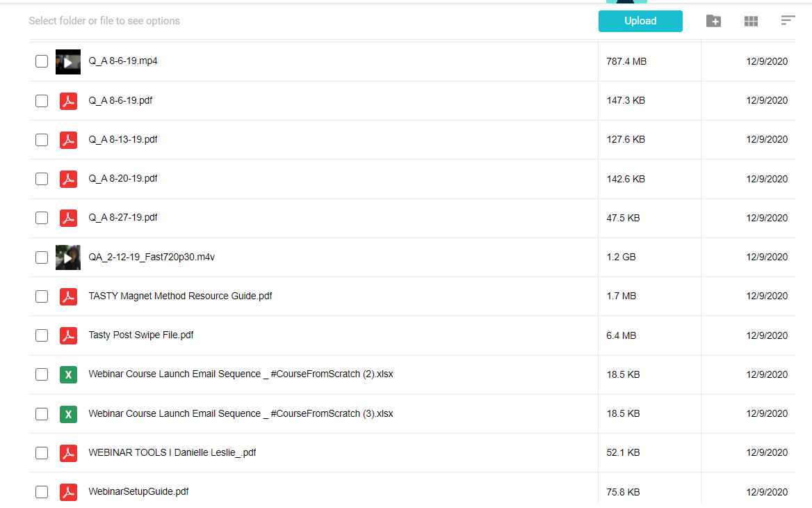Click the 47.5 KB size cell

[x=623, y=219]
